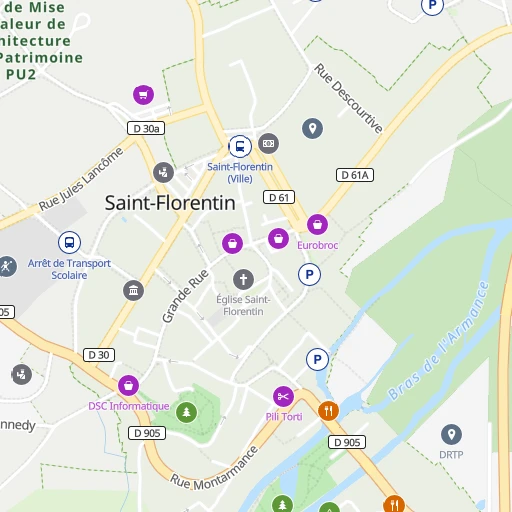Select the Eurobroc text label
The image size is (512, 512).
click(318, 245)
